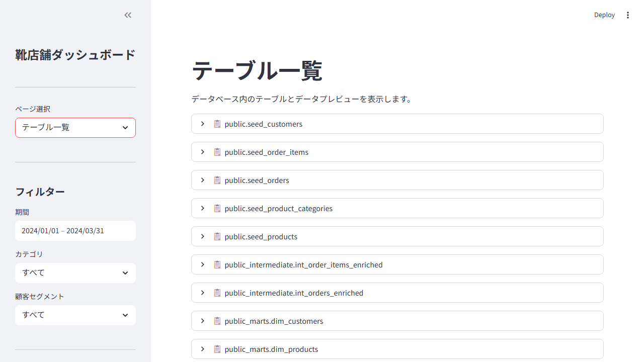Click the clipboard icon on public_marts.dim_products
Image resolution: width=644 pixels, height=362 pixels.
pyautogui.click(x=217, y=349)
